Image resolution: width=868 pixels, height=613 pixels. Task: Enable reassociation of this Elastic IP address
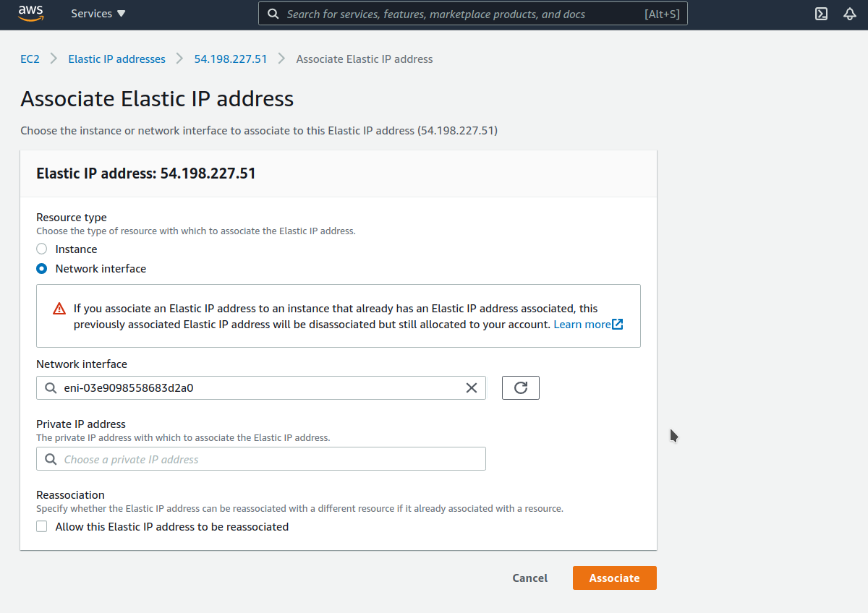point(41,526)
